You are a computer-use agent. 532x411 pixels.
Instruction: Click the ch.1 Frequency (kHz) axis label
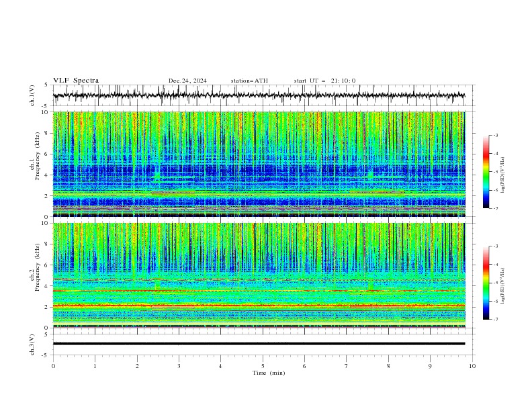point(35,155)
